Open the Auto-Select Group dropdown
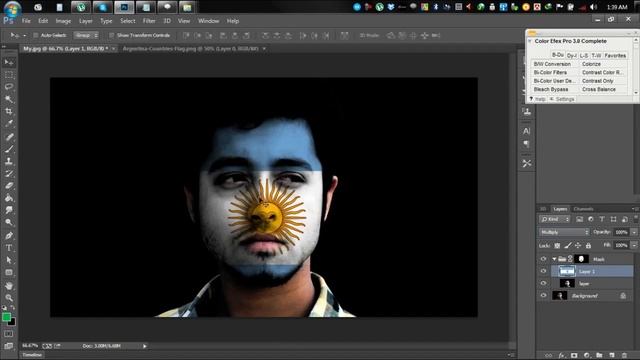This screenshot has width=640, height=360. pyautogui.click(x=86, y=36)
